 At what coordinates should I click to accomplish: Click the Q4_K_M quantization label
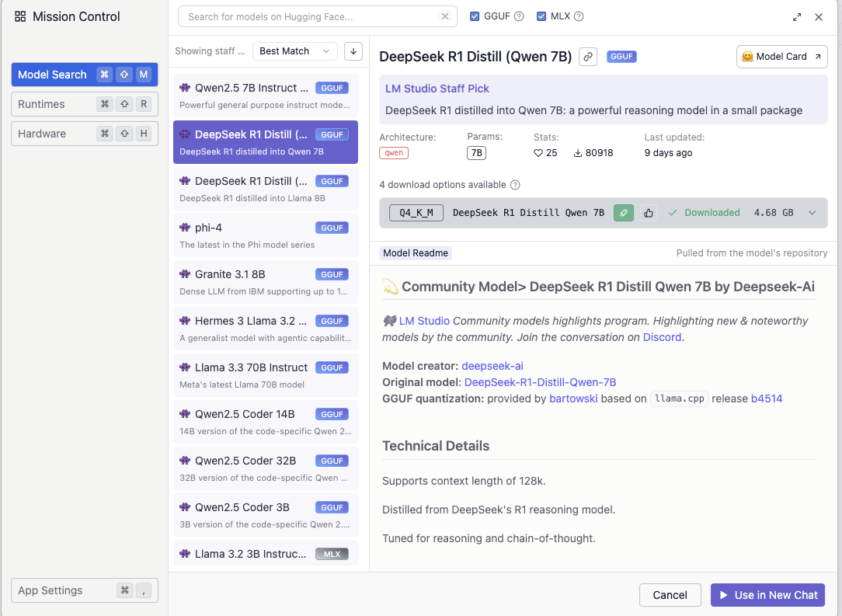click(x=416, y=213)
